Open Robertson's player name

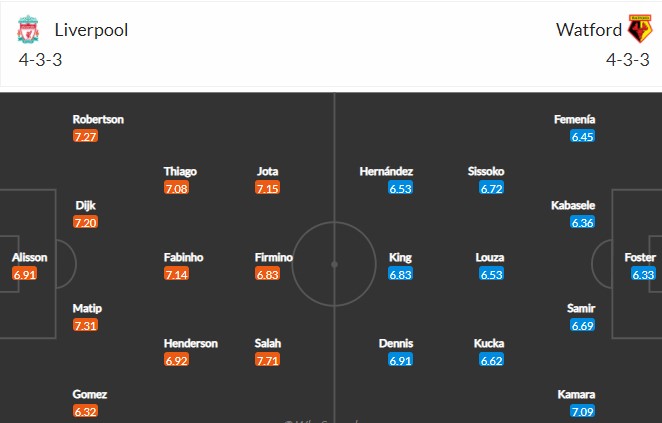click(x=99, y=119)
